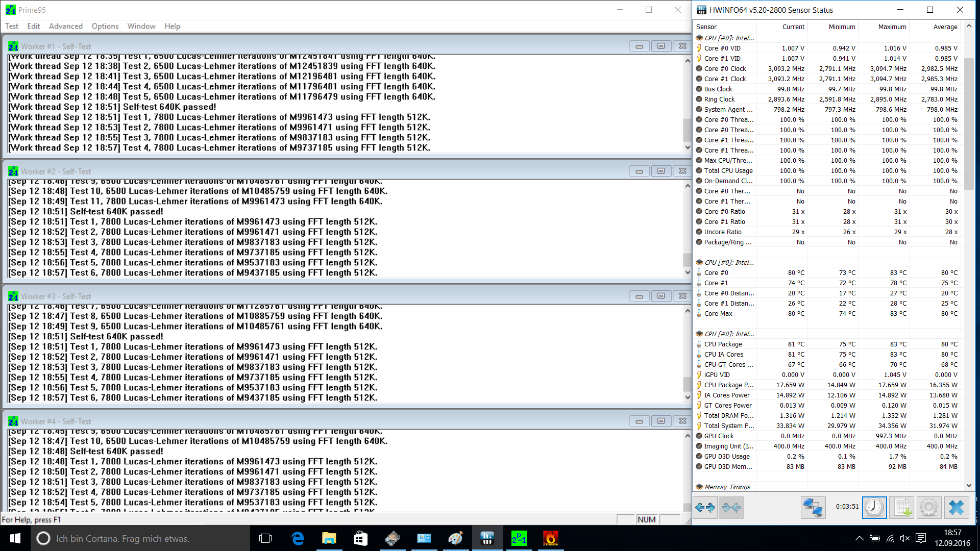The width and height of the screenshot is (980, 551).
Task: Select the Memory Timings sensor group
Action: [727, 487]
